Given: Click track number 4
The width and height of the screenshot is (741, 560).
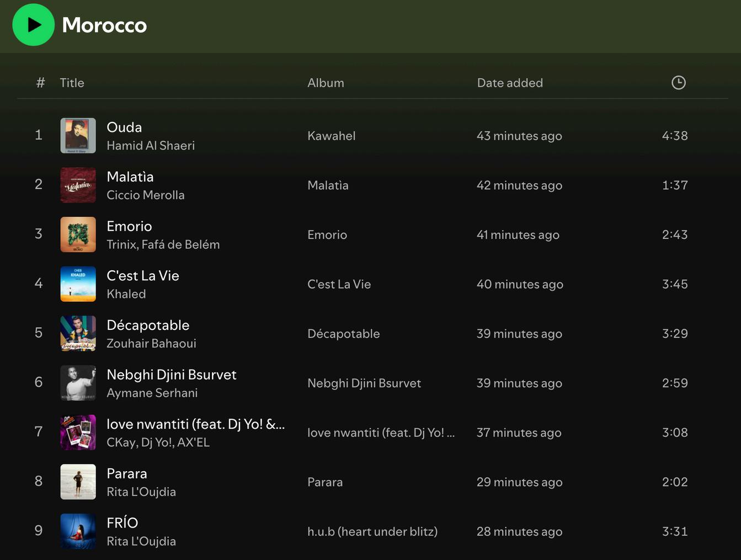Looking at the screenshot, I should coord(39,284).
